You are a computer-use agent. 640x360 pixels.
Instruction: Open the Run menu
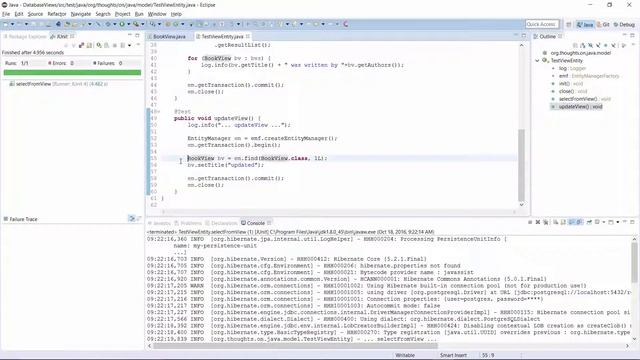(139, 14)
